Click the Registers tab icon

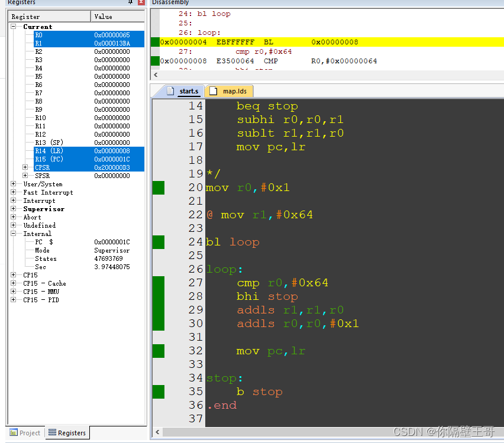(52, 432)
